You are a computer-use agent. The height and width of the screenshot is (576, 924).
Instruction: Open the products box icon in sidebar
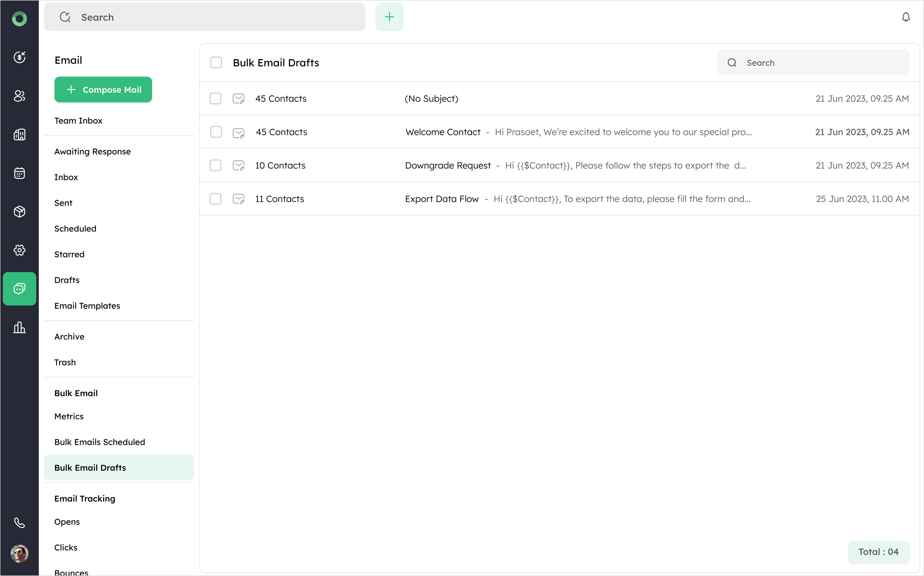pyautogui.click(x=19, y=212)
